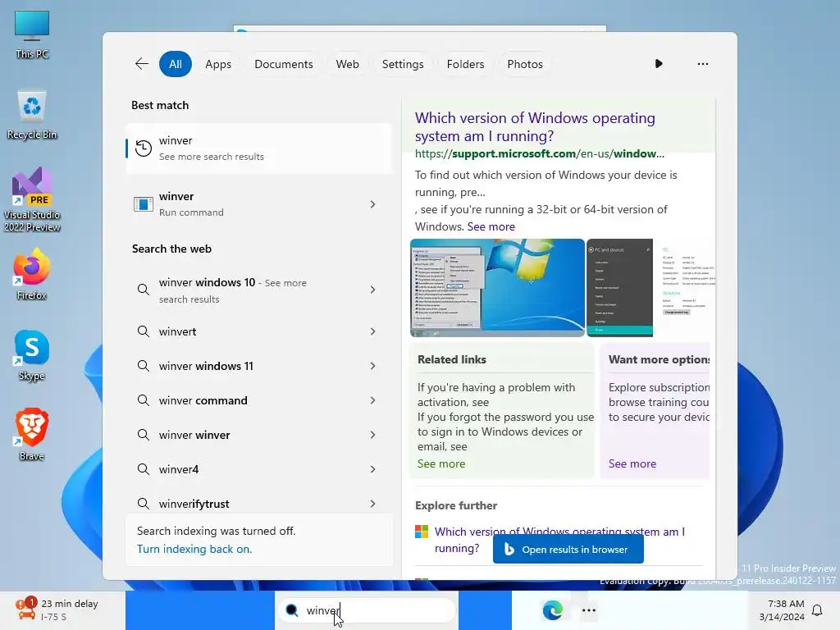Expand the 'winver4' suggestion chevron
Screen dimensions: 840x630
click(373, 469)
